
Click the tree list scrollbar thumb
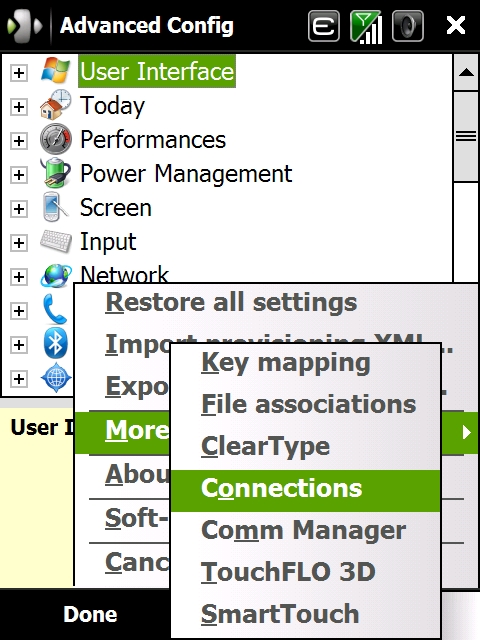[x=466, y=136]
